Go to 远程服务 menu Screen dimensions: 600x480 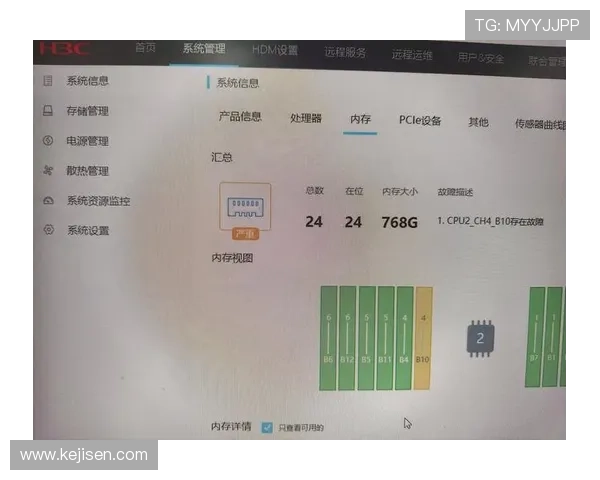tap(345, 52)
